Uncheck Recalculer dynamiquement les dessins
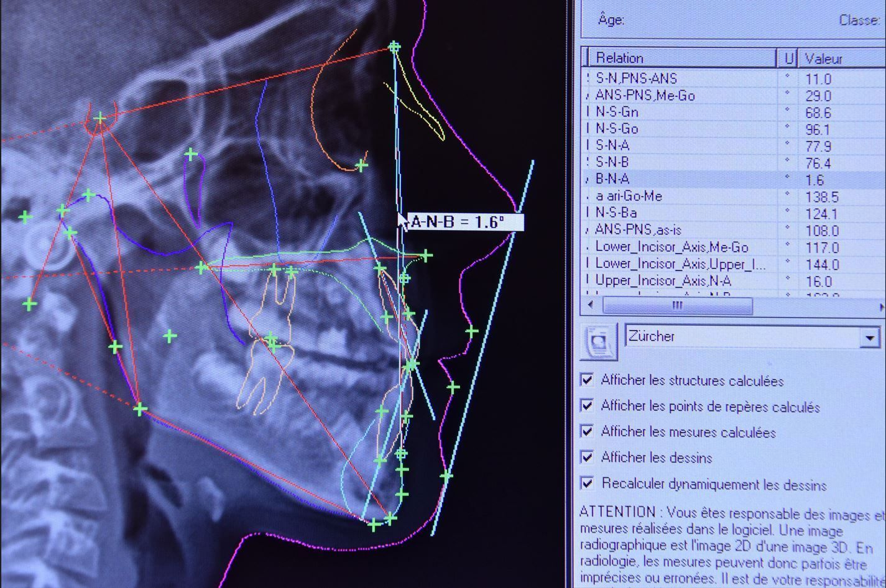Viewport: 886px width, 588px height. tap(586, 483)
